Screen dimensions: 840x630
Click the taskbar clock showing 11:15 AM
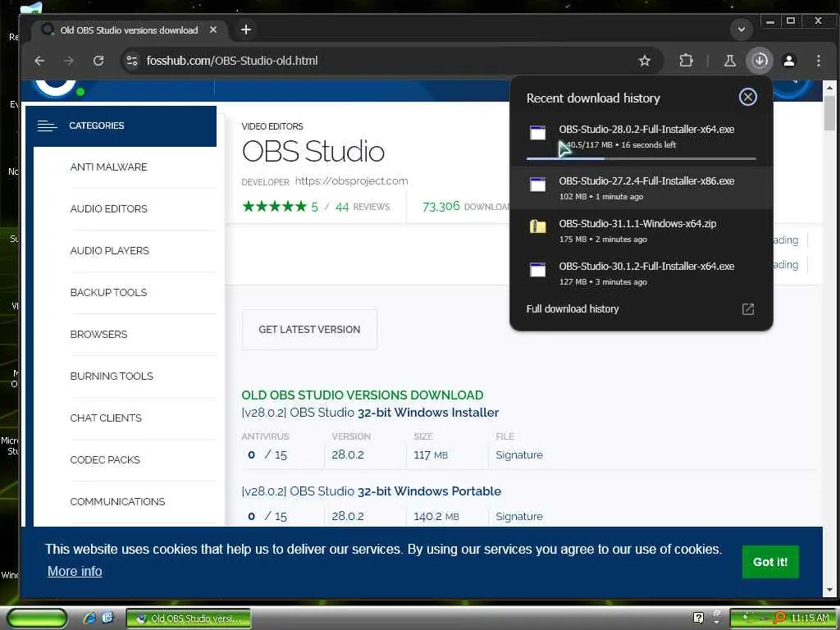pyautogui.click(x=810, y=619)
